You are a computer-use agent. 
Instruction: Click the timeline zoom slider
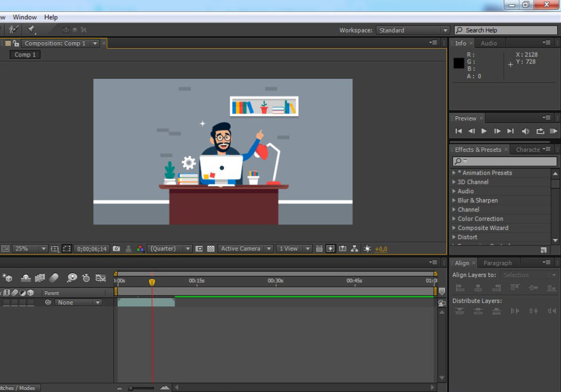(x=141, y=388)
